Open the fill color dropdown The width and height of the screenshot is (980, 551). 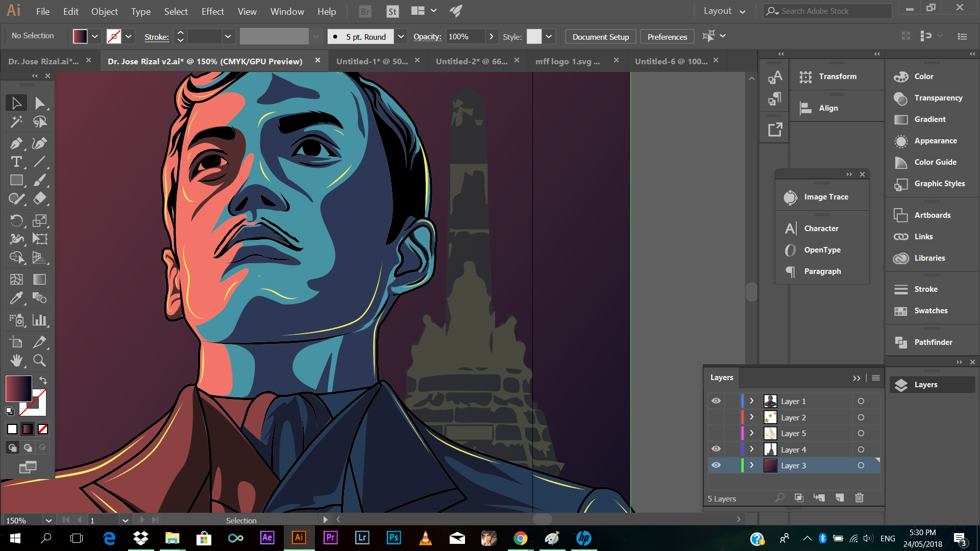click(95, 36)
